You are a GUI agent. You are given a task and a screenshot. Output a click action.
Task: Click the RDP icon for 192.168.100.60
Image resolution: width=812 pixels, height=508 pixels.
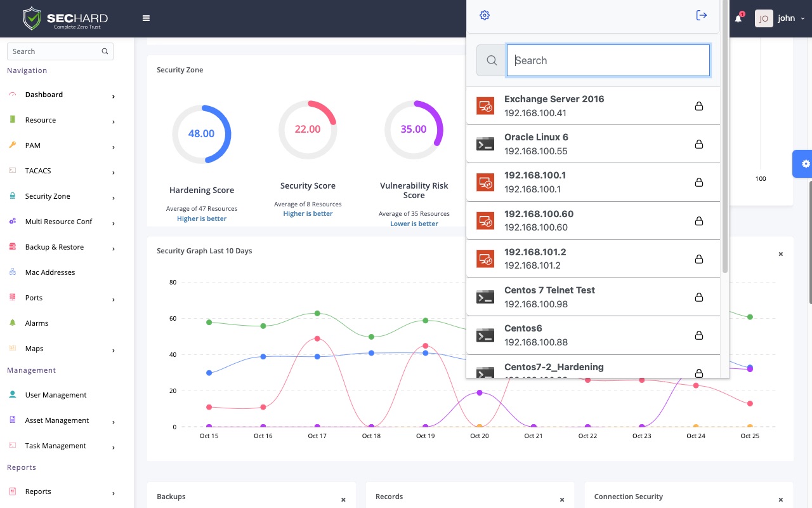485,220
